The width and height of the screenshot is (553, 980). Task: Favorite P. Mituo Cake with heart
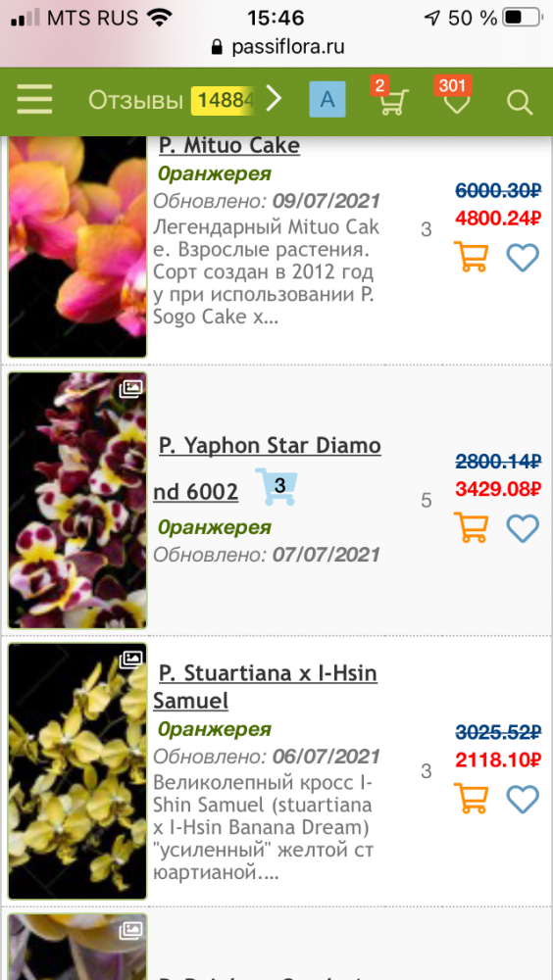pyautogui.click(x=523, y=257)
